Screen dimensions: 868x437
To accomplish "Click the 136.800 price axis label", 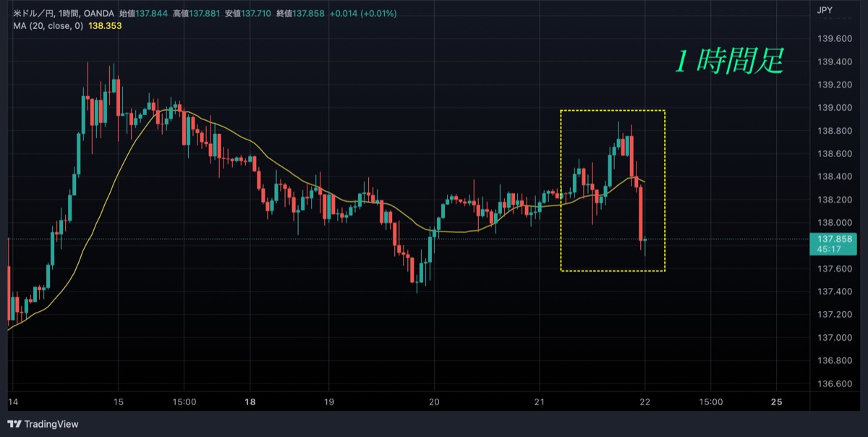I will [x=833, y=360].
